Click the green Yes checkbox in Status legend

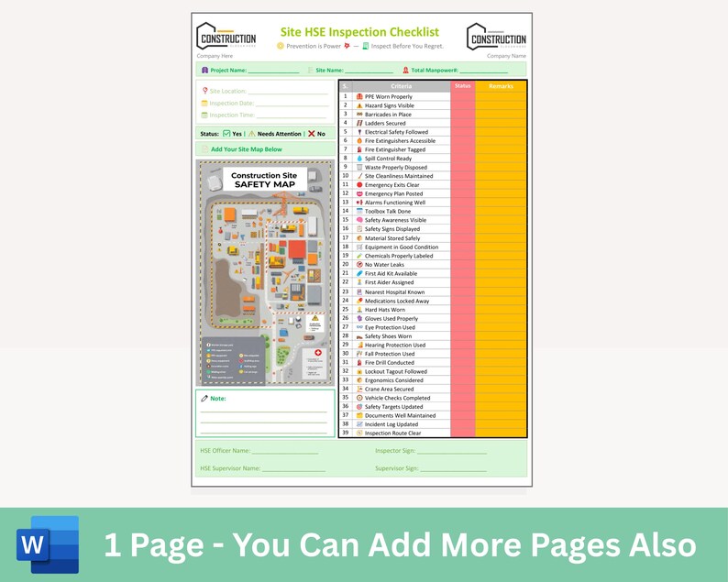click(226, 134)
